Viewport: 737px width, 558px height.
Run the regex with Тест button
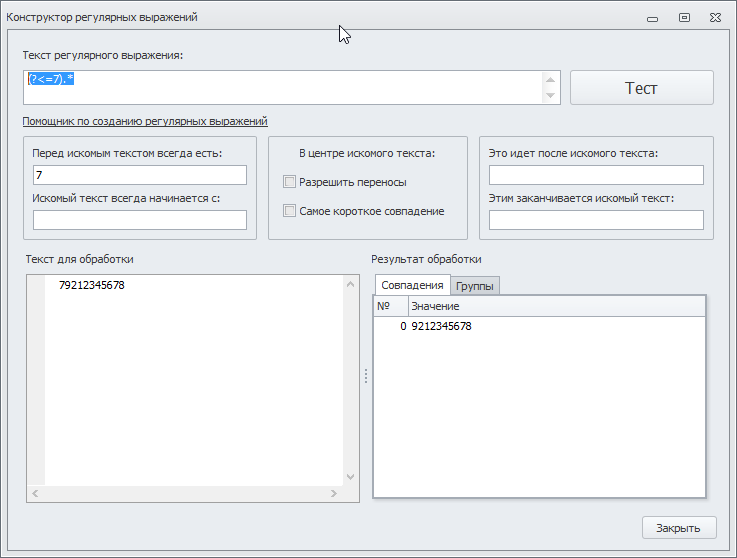642,88
